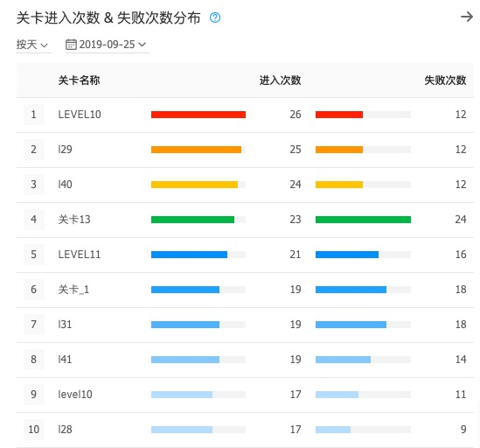
Task: Select the LEVEL10 row name
Action: click(80, 115)
